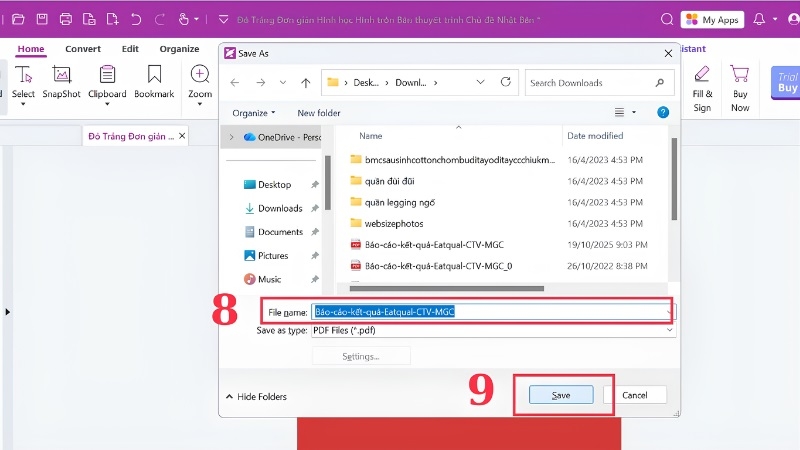Collapse with Hide Folders
This screenshot has height=450, width=800.
[x=256, y=396]
